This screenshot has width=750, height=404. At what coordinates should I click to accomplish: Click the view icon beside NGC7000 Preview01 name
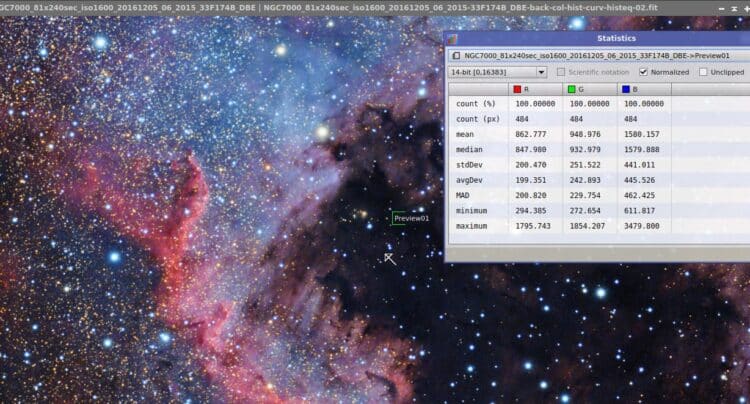coord(456,56)
